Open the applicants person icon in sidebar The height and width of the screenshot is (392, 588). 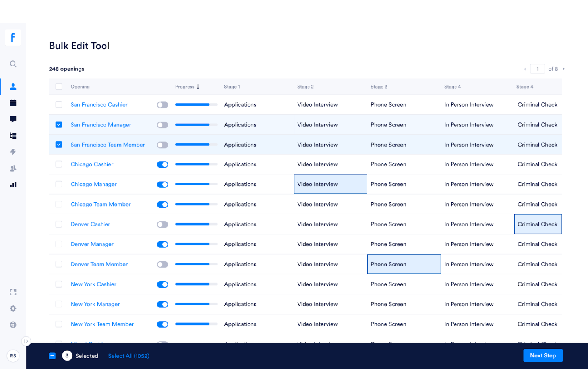click(x=13, y=87)
